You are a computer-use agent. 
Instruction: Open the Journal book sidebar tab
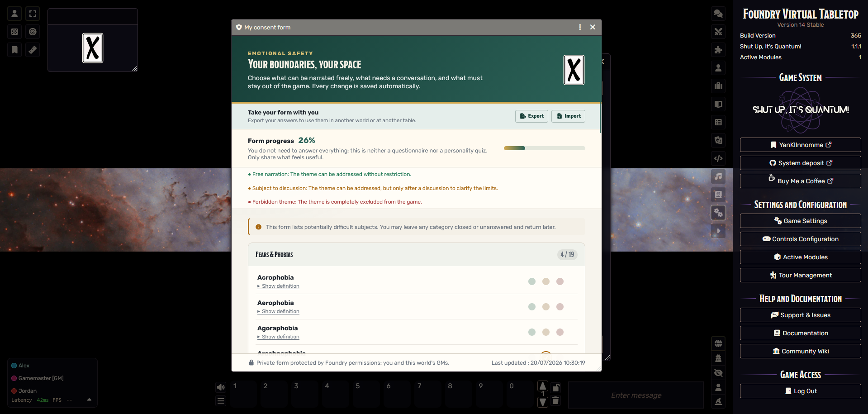(718, 104)
